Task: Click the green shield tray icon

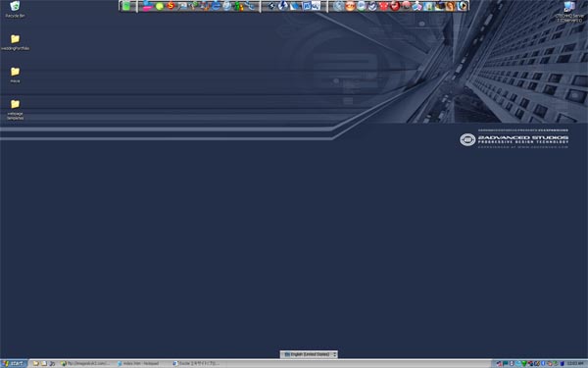Action: pyautogui.click(x=524, y=363)
